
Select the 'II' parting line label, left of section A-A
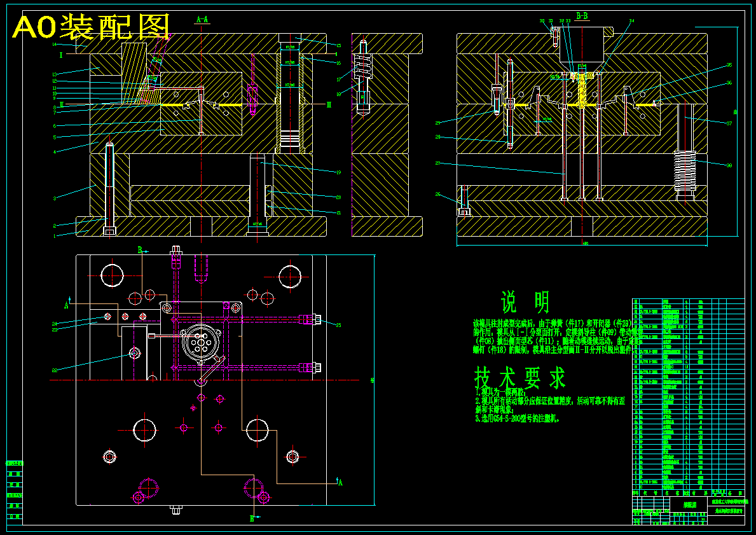61,105
